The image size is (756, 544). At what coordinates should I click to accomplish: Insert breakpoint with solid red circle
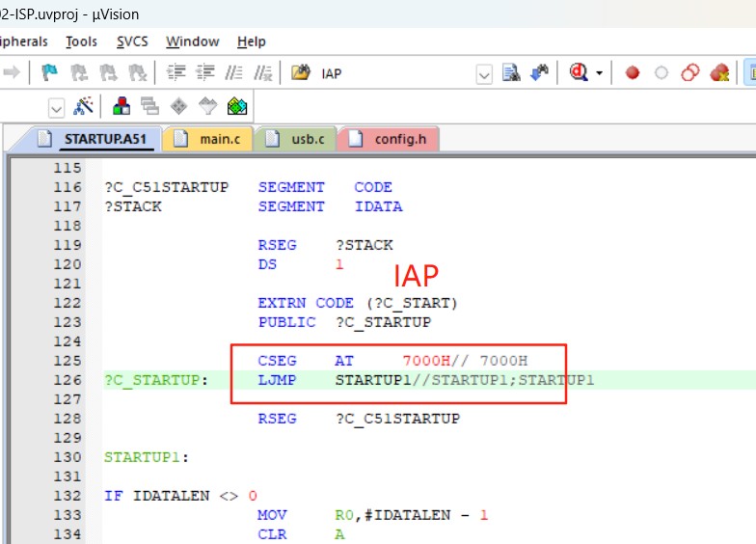(x=633, y=73)
